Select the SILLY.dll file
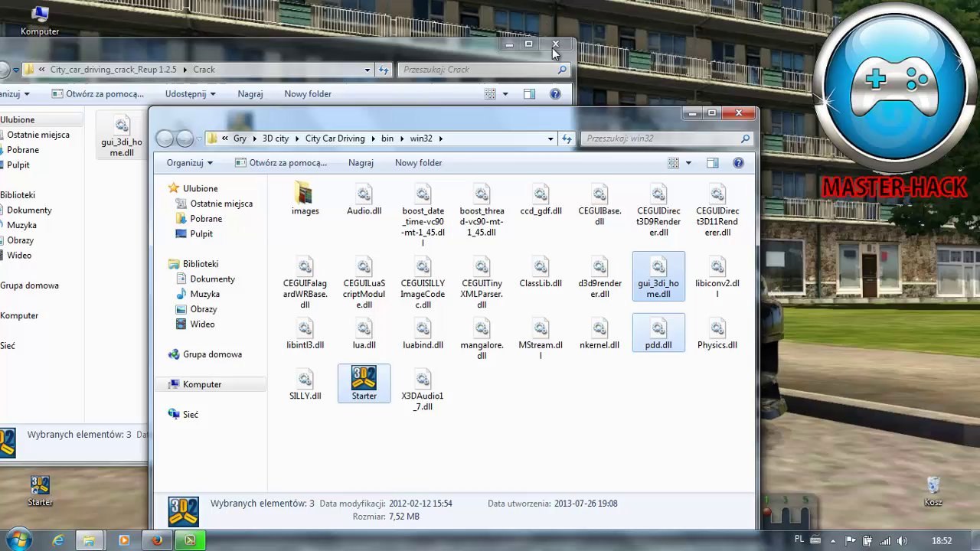This screenshot has width=980, height=551. click(x=305, y=385)
